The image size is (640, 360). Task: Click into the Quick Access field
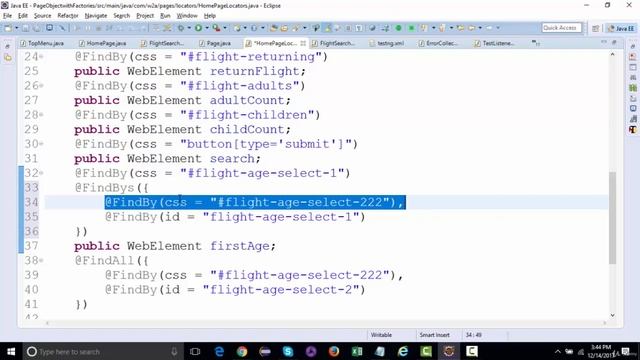pos(562,28)
